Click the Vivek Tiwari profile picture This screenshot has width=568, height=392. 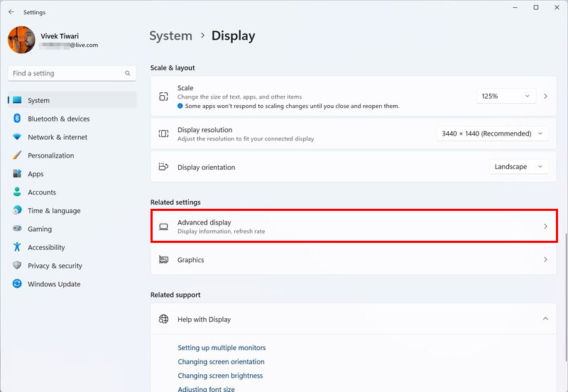tap(21, 40)
